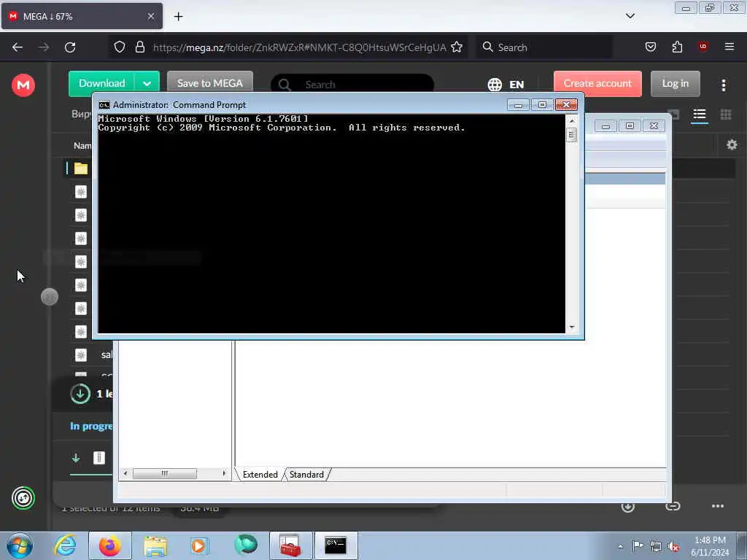Open the MEGA column settings gear
Screen dimensions: 747x560
click(732, 144)
